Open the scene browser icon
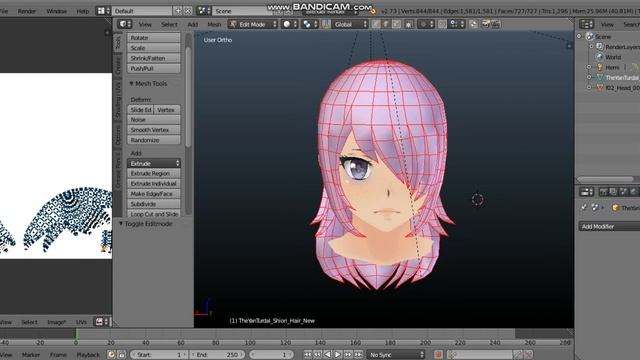 click(x=204, y=11)
